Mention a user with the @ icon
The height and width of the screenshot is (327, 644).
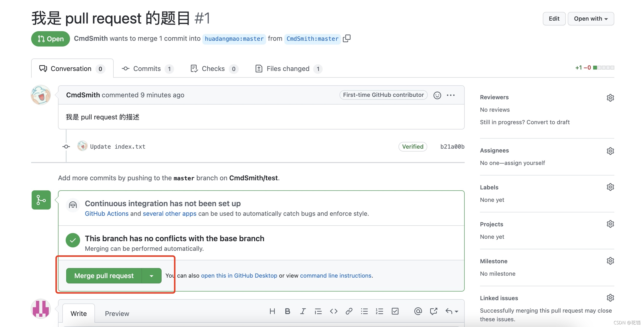pos(418,311)
